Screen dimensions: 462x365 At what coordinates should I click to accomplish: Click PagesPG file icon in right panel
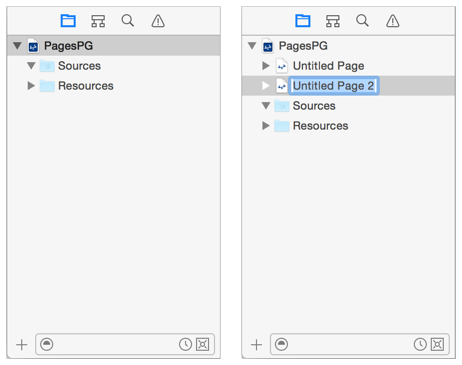tap(268, 46)
